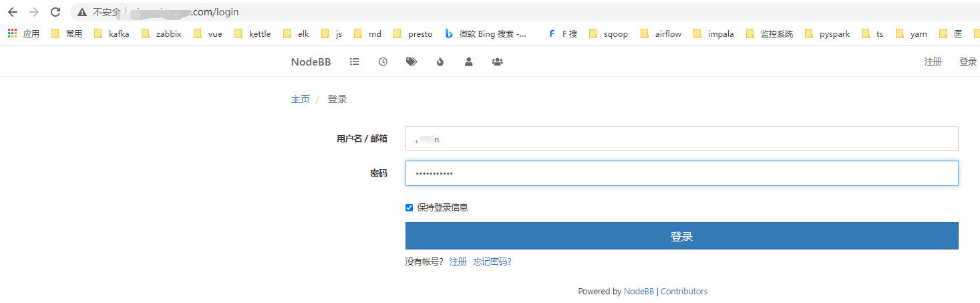Open the airflow bookmark folder
Screen dimensions: 980x303
click(x=661, y=33)
